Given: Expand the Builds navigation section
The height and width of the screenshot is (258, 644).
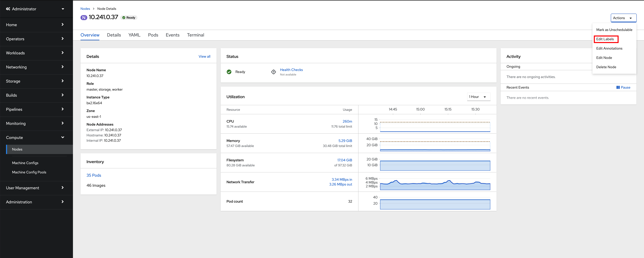Looking at the screenshot, I should point(36,95).
